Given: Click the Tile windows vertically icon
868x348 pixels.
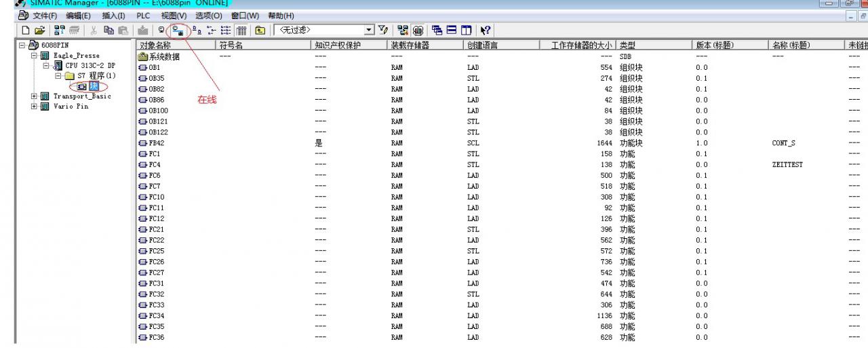Looking at the screenshot, I should tap(467, 31).
